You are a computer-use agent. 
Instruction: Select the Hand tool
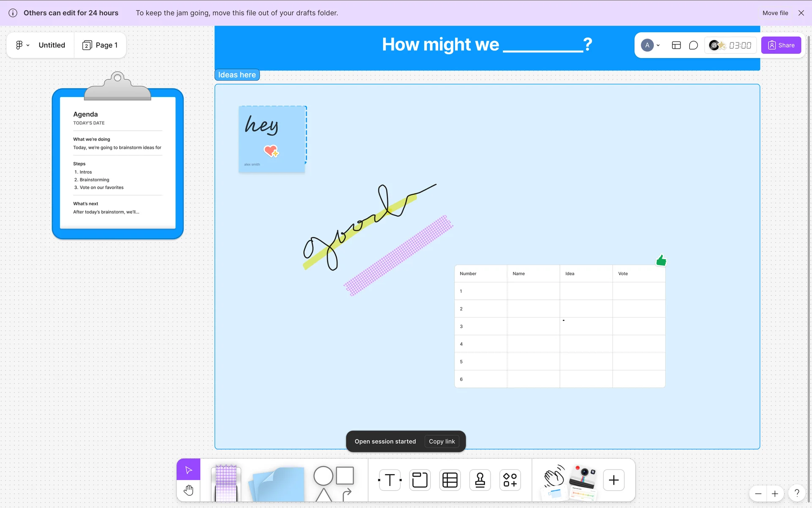point(189,491)
